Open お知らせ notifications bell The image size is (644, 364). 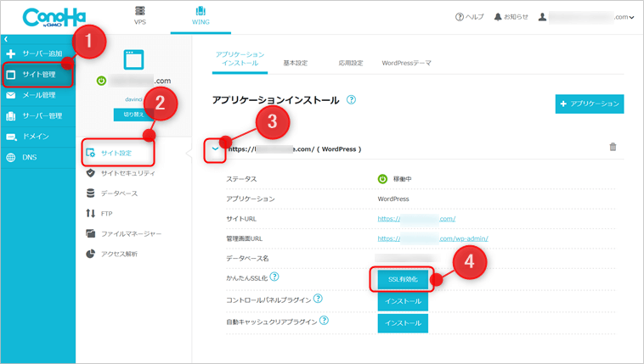512,16
